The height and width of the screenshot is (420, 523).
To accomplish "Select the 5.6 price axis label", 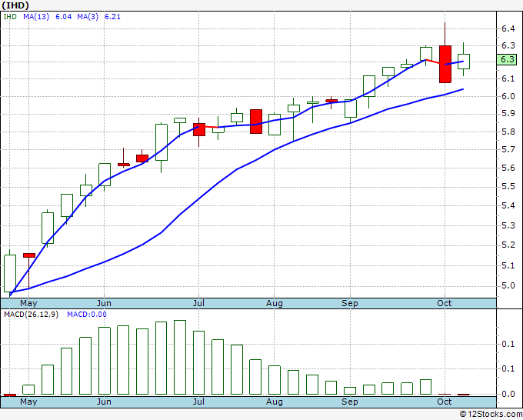I will coord(508,168).
